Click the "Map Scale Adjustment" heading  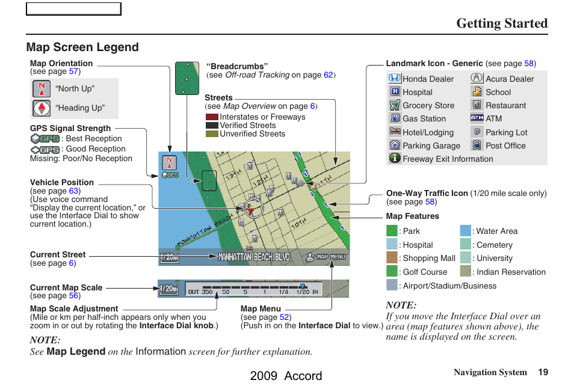[x=74, y=308]
